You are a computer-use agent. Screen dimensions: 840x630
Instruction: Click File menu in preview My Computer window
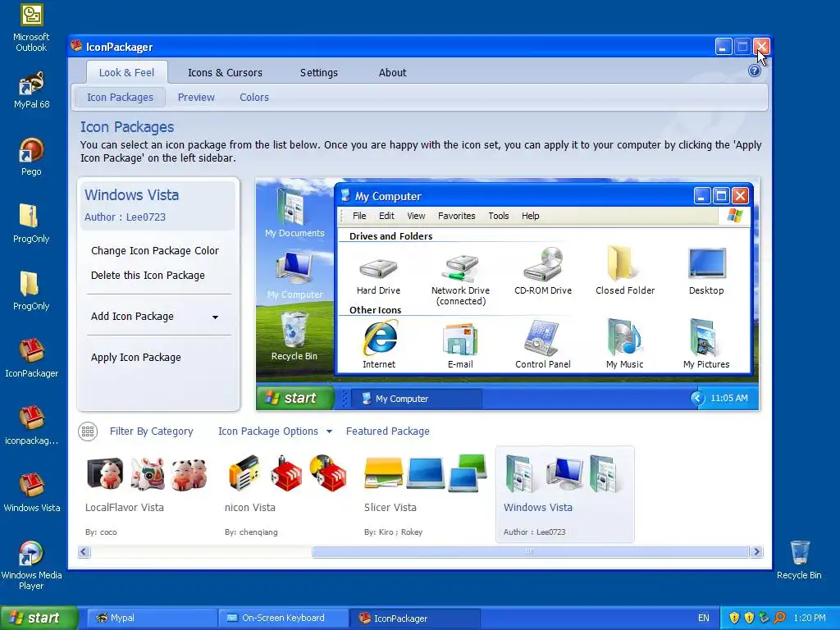pos(359,216)
